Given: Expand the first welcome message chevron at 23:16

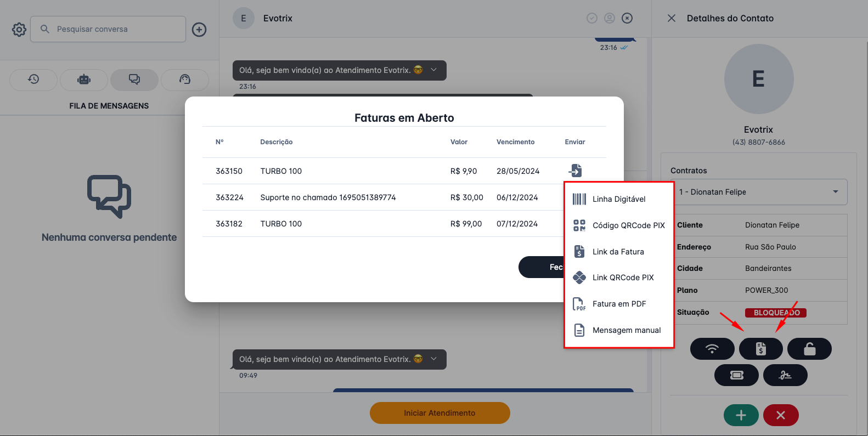Looking at the screenshot, I should pyautogui.click(x=433, y=70).
